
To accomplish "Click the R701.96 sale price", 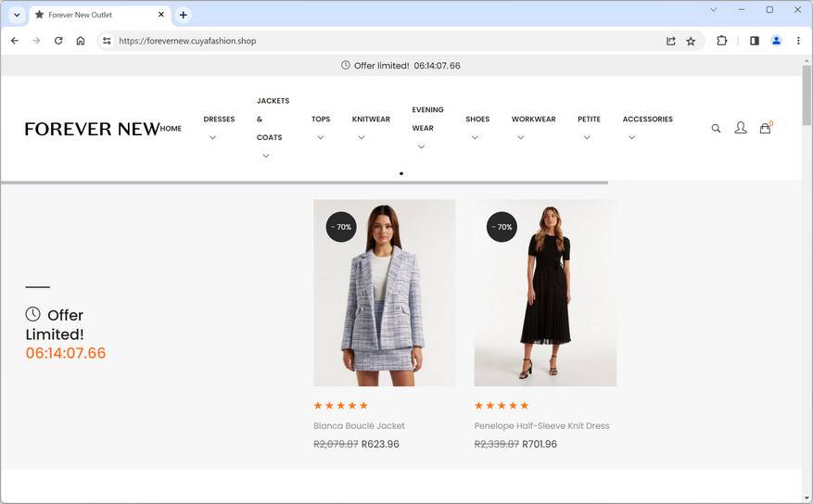I will click(540, 444).
